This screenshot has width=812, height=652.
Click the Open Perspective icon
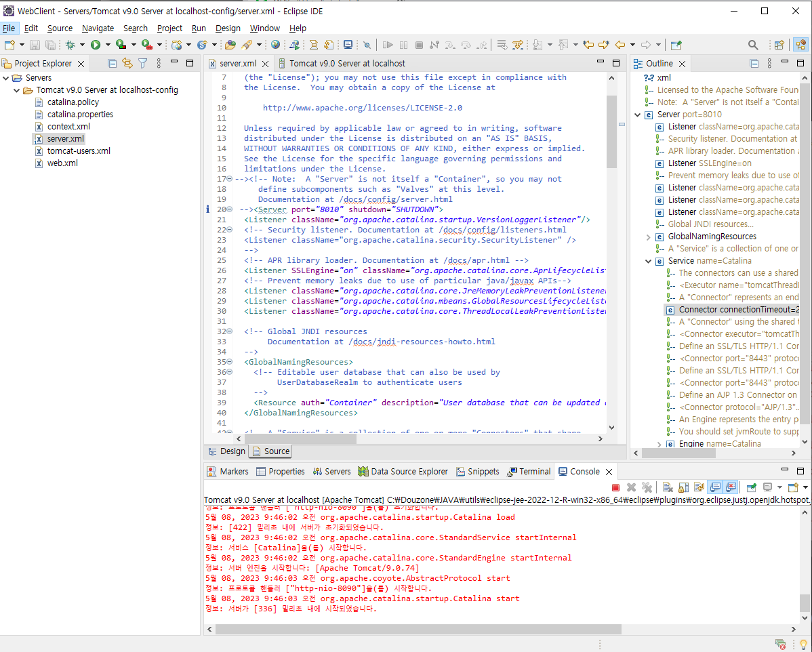pos(779,45)
